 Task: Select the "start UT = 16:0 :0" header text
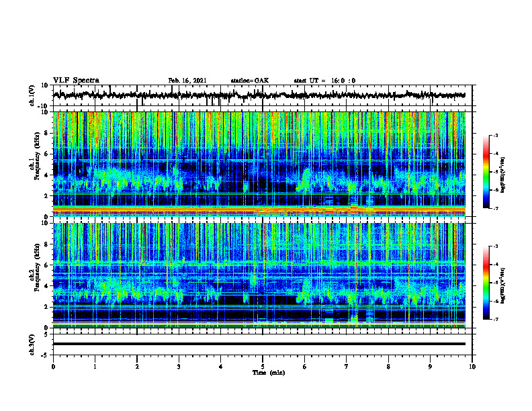click(x=324, y=81)
